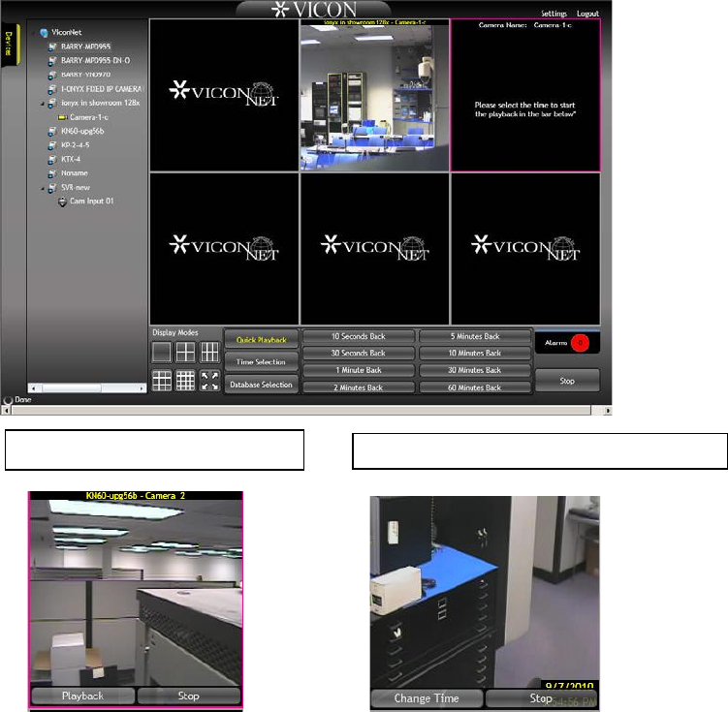Viewport: 728px width, 712px height.
Task: Play back 5 Minutes Back
Action: click(x=475, y=336)
